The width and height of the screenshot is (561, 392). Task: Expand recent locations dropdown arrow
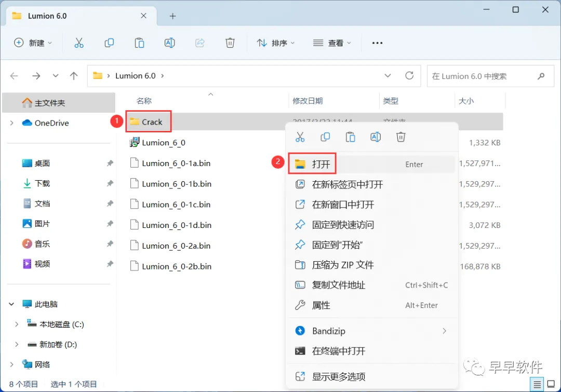click(56, 76)
